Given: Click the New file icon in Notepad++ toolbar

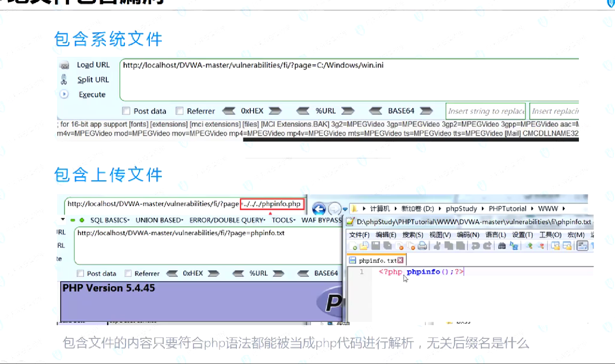Looking at the screenshot, I should [353, 245].
